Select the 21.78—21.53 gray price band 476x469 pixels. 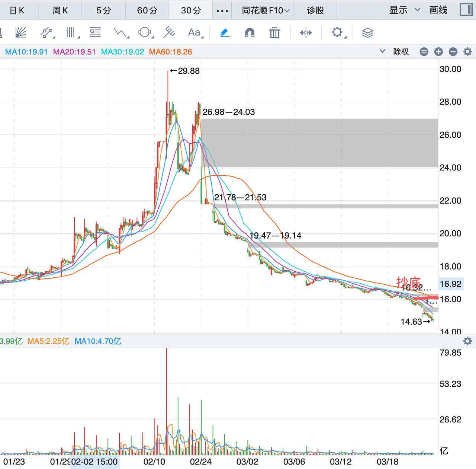(x=325, y=206)
